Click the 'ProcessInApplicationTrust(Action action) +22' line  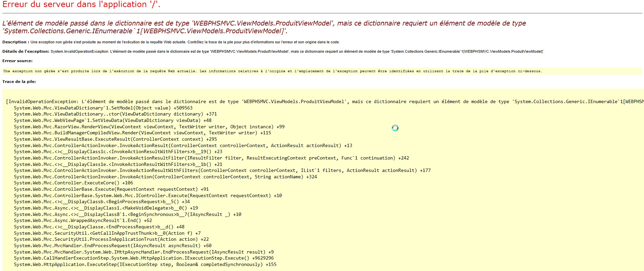click(x=111, y=239)
